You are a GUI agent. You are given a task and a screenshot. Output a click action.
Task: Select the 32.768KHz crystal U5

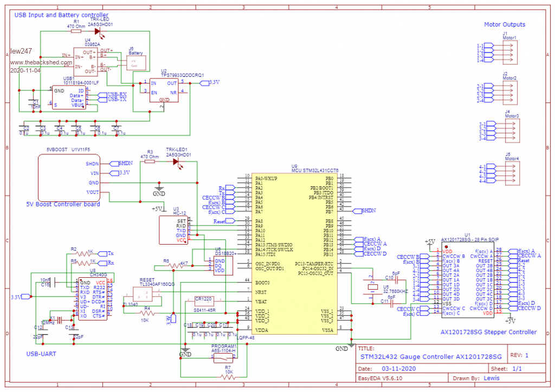pos(372,288)
